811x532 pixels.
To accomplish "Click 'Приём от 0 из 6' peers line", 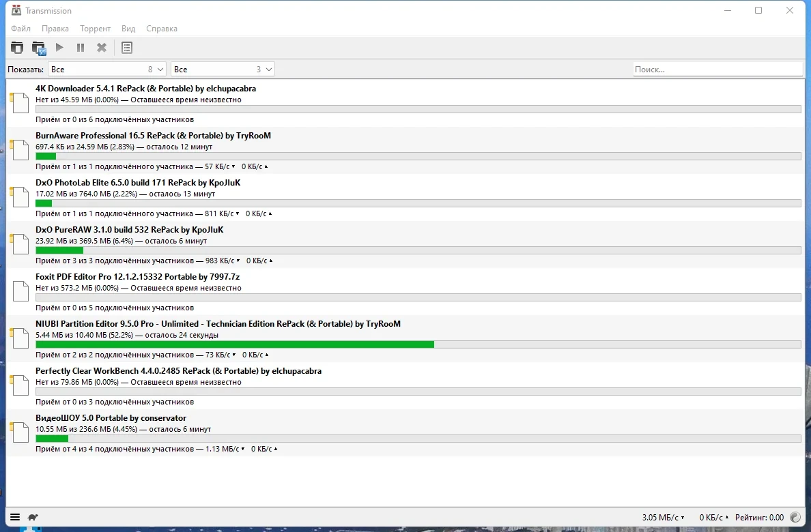I will (x=115, y=119).
